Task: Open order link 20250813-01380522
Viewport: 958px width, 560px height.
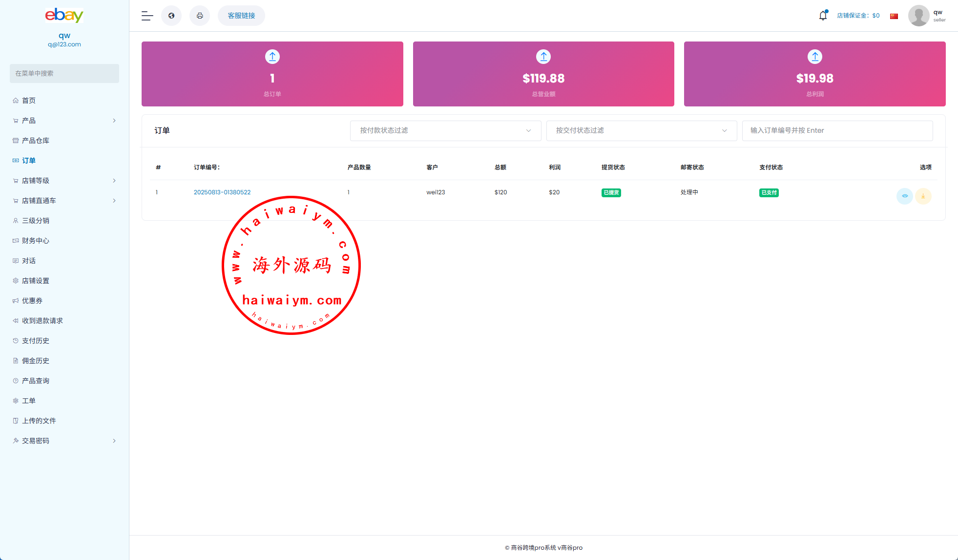Action: [222, 192]
